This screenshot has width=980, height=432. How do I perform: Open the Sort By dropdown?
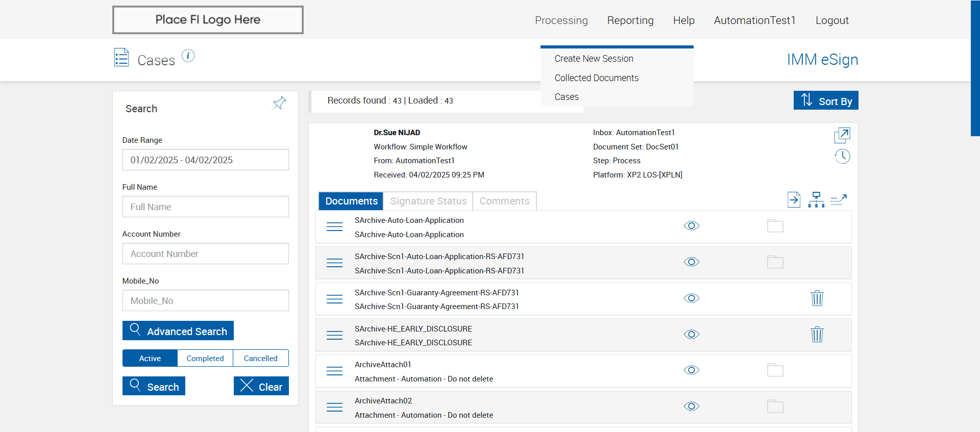point(825,100)
